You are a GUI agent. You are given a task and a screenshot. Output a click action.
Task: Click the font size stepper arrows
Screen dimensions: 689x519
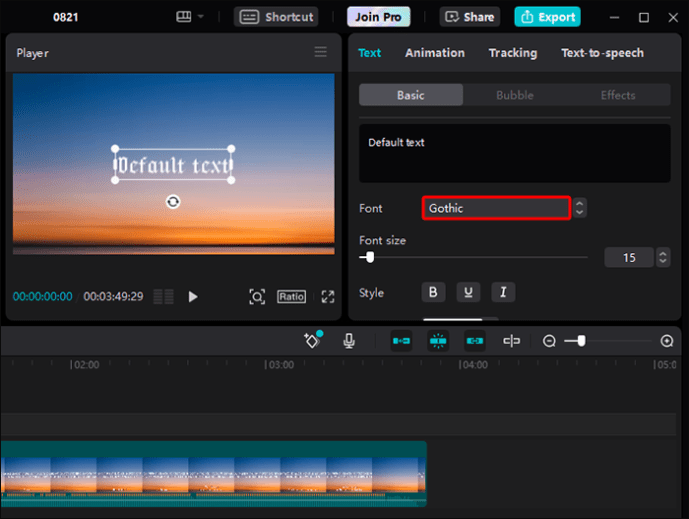663,257
